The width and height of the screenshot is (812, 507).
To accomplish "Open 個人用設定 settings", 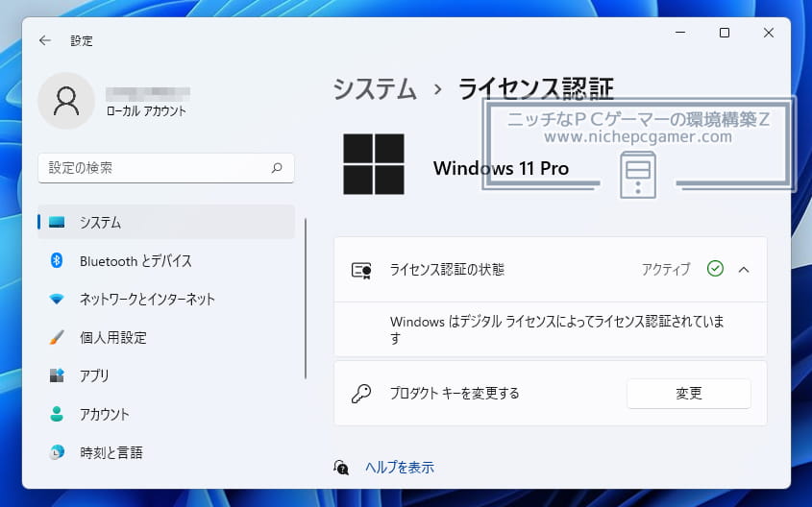I will 165,337.
